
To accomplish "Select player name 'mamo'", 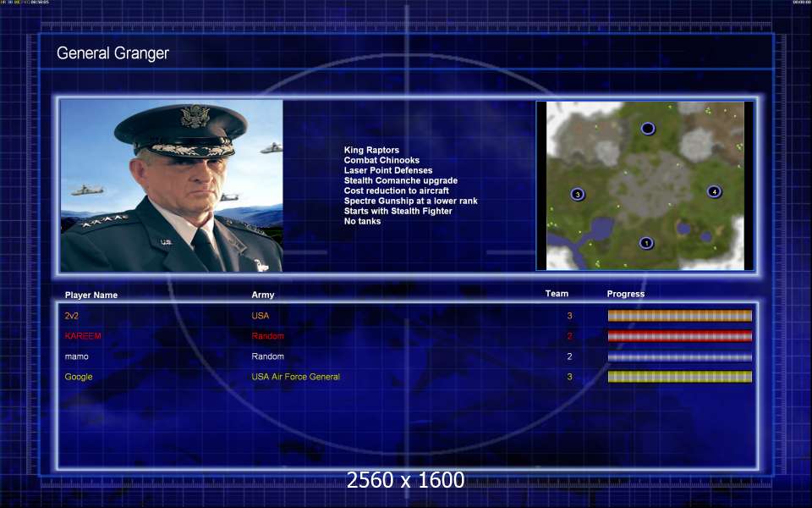I will [77, 356].
